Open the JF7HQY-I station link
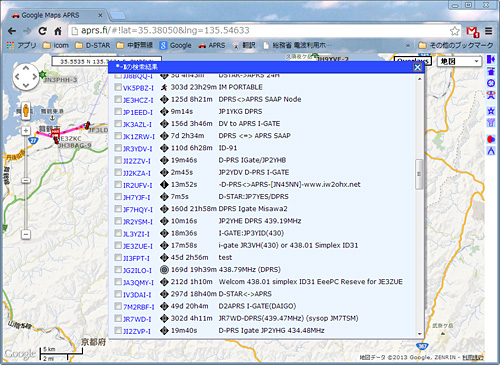 click(x=138, y=209)
